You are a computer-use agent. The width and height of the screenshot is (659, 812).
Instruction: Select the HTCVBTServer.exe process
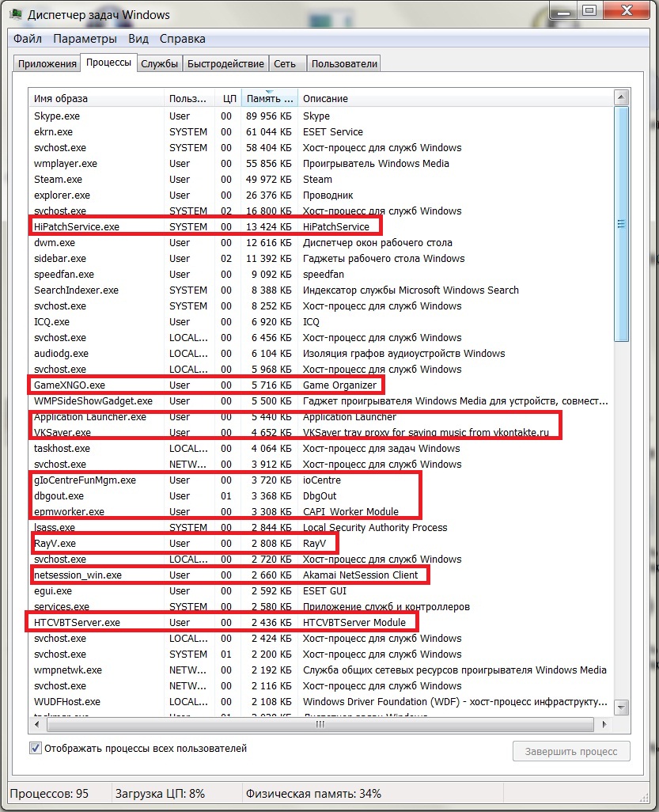pyautogui.click(x=321, y=623)
